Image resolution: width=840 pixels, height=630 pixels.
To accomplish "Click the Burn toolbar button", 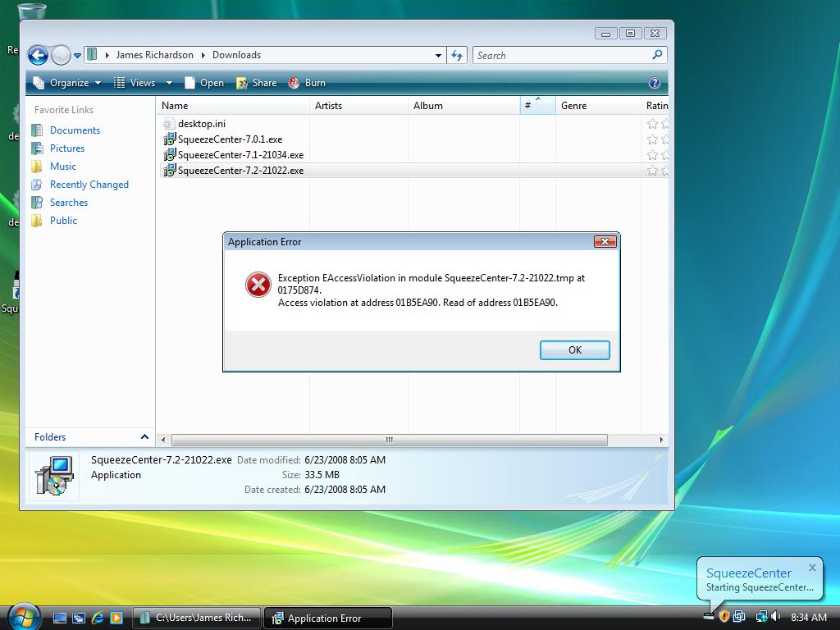I will 308,83.
